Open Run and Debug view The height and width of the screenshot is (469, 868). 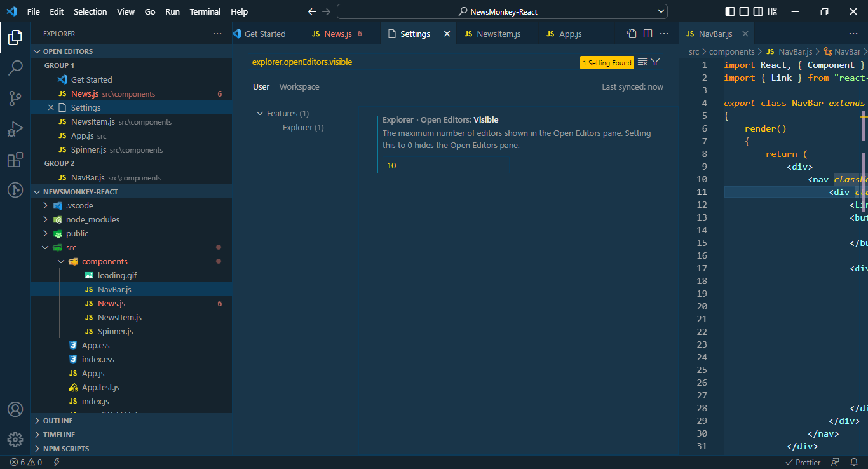[x=15, y=129]
